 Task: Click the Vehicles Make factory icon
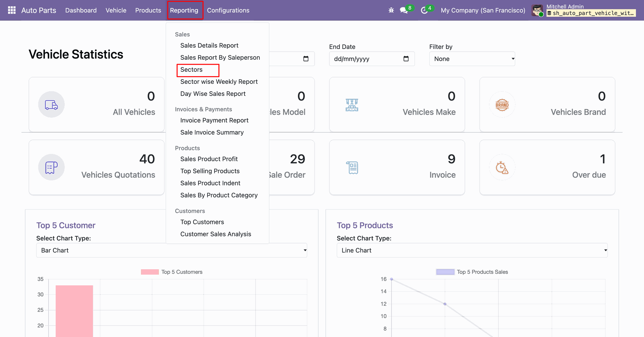tap(352, 105)
